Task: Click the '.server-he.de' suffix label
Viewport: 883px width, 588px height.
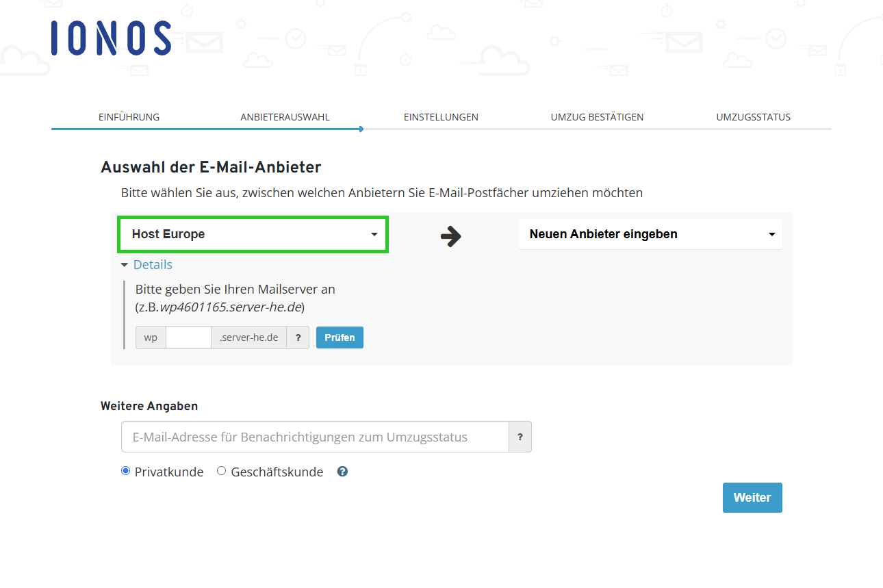Action: pos(248,337)
